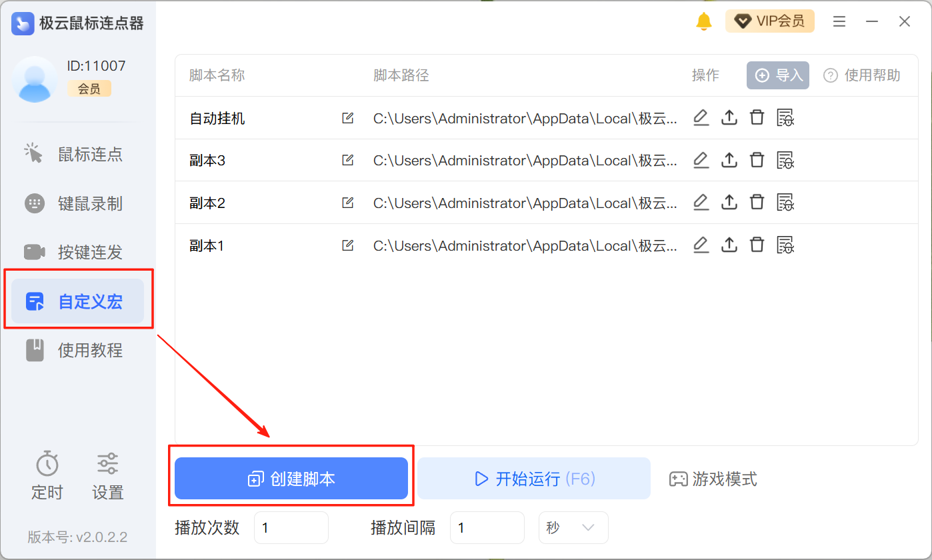This screenshot has width=932, height=560.
Task: Export the 副本2 script with upload icon
Action: (729, 202)
